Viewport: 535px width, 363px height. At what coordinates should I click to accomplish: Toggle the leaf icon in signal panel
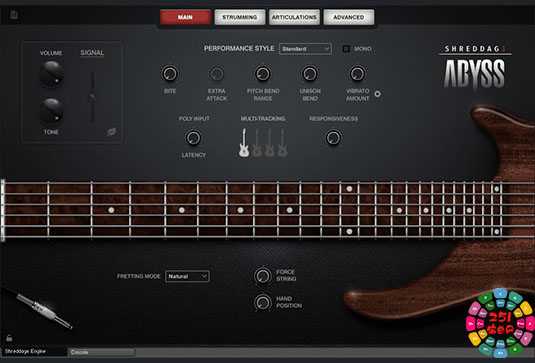(x=111, y=132)
